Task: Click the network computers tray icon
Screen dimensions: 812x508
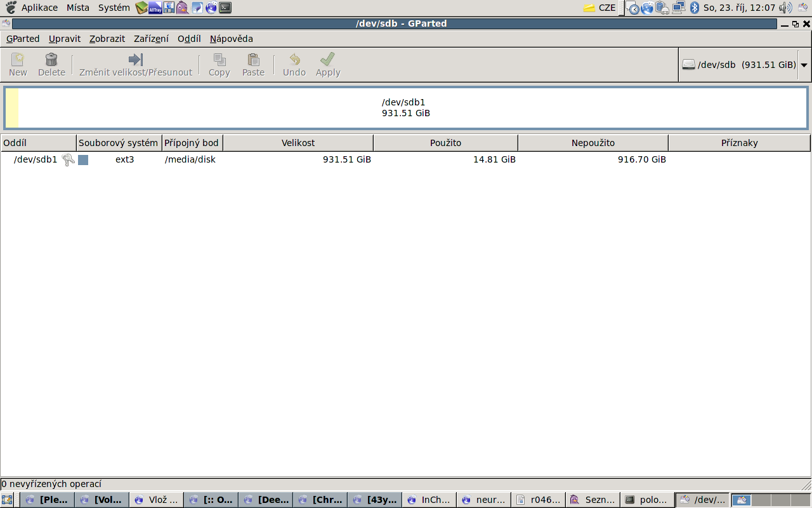Action: [x=679, y=8]
